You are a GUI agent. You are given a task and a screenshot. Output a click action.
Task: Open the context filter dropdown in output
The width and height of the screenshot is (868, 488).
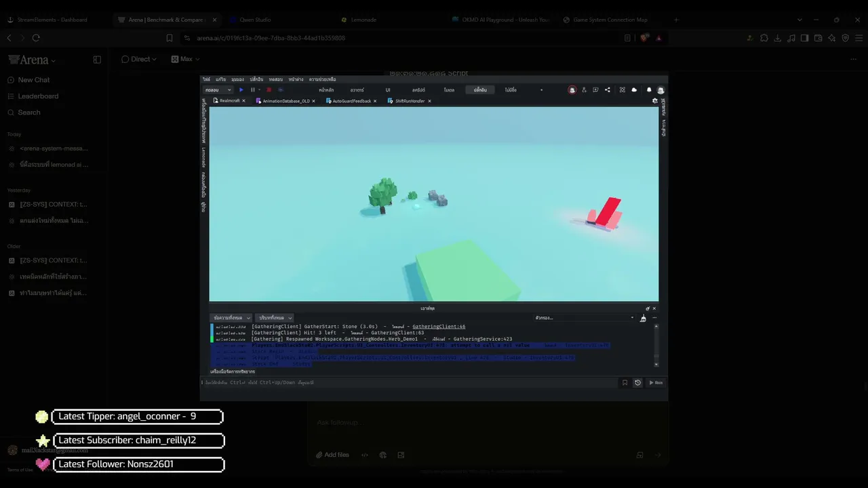(x=275, y=317)
